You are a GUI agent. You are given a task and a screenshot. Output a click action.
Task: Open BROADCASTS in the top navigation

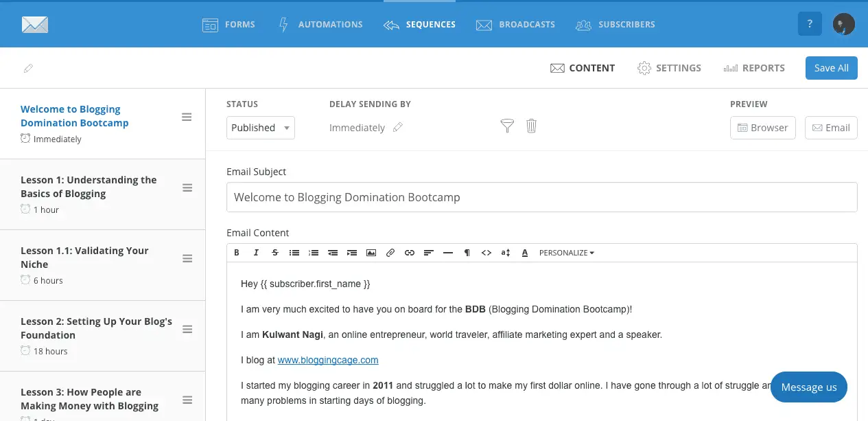click(515, 25)
